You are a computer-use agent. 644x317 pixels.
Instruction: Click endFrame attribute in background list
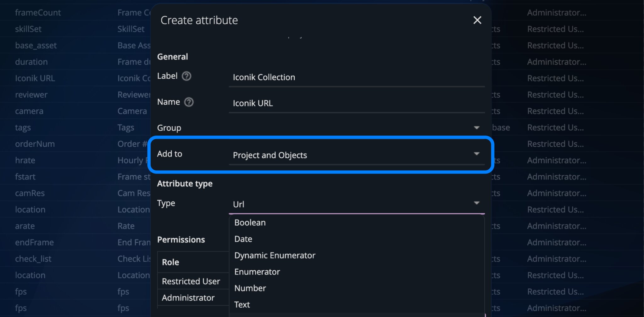(34, 242)
